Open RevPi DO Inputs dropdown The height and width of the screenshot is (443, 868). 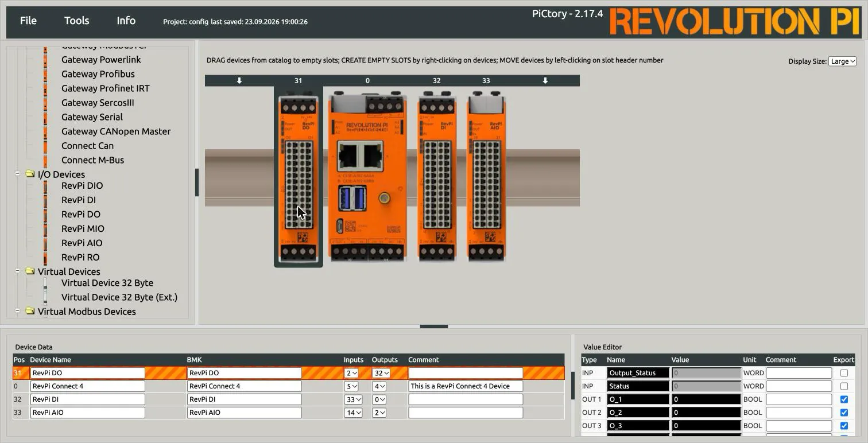click(352, 373)
